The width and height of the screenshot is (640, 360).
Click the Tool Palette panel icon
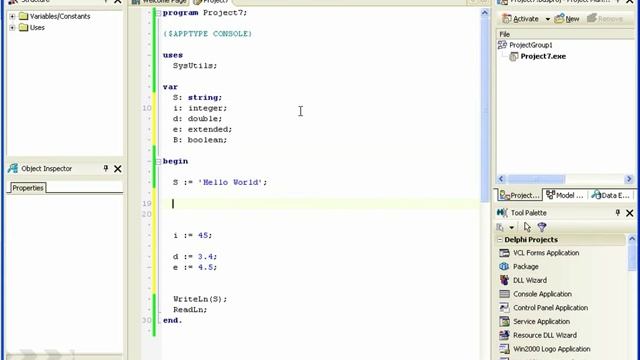(502, 213)
